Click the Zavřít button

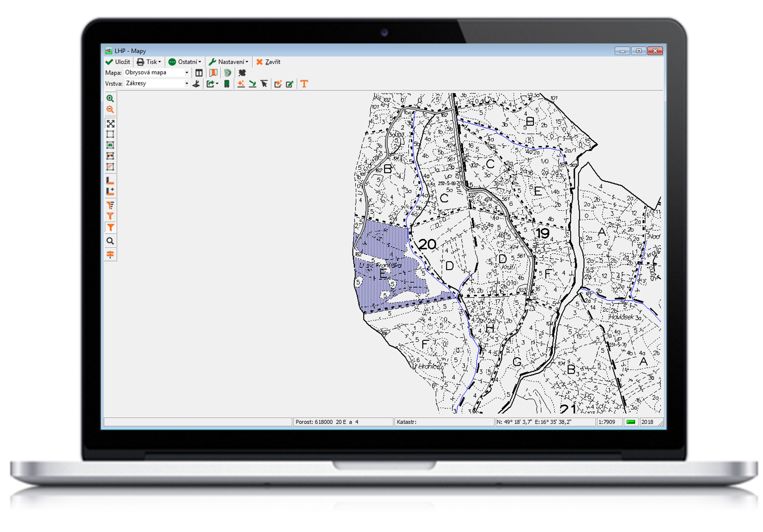click(268, 62)
